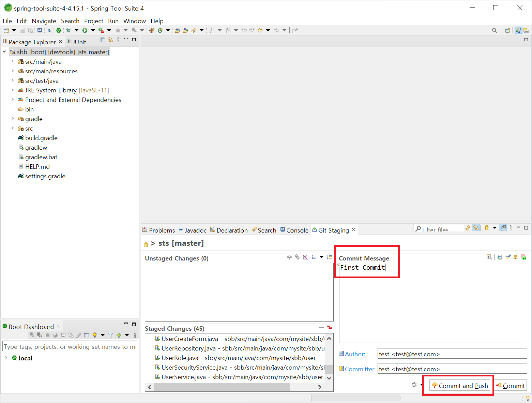Viewport: 532px width, 403px height.
Task: Open the Run button dropdown arrow
Action: tap(93, 30)
